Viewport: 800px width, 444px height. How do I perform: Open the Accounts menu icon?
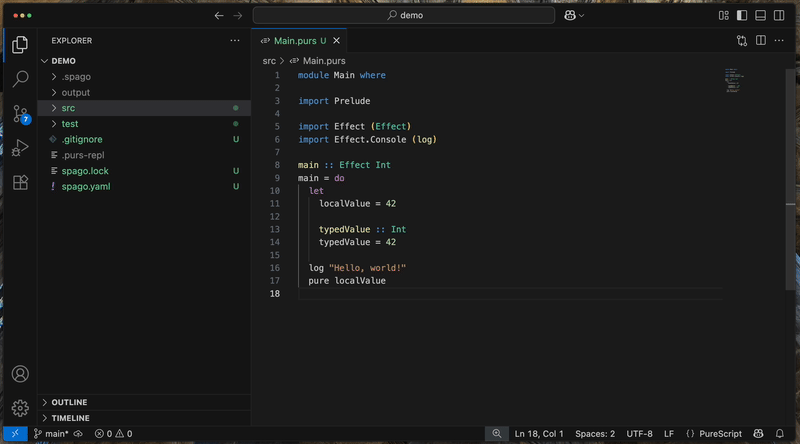(x=20, y=374)
